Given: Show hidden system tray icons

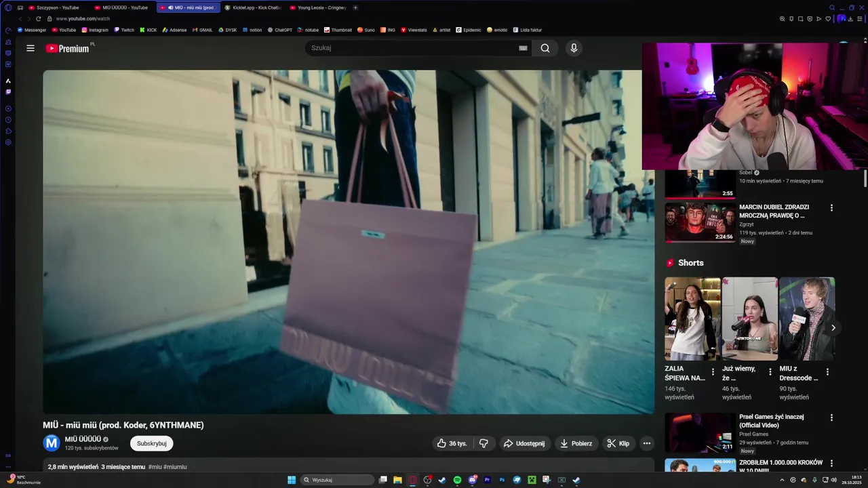Looking at the screenshot, I should pos(783,480).
